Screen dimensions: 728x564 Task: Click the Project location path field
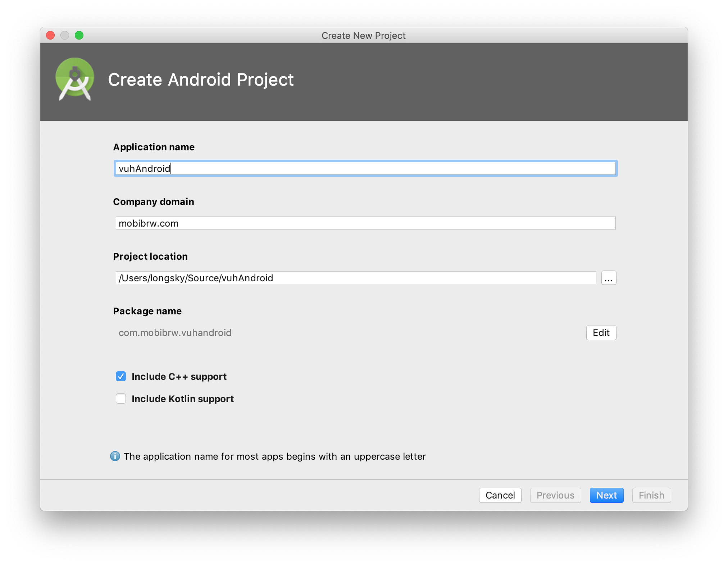click(356, 278)
